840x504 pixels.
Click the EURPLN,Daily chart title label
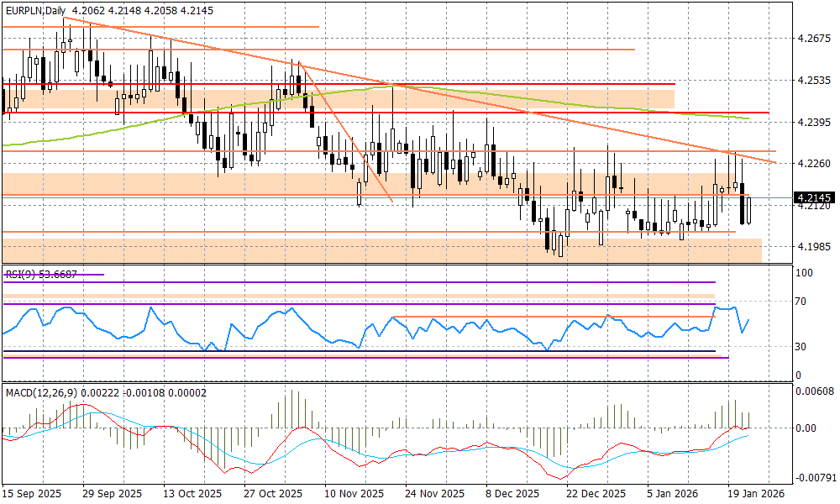pyautogui.click(x=34, y=11)
